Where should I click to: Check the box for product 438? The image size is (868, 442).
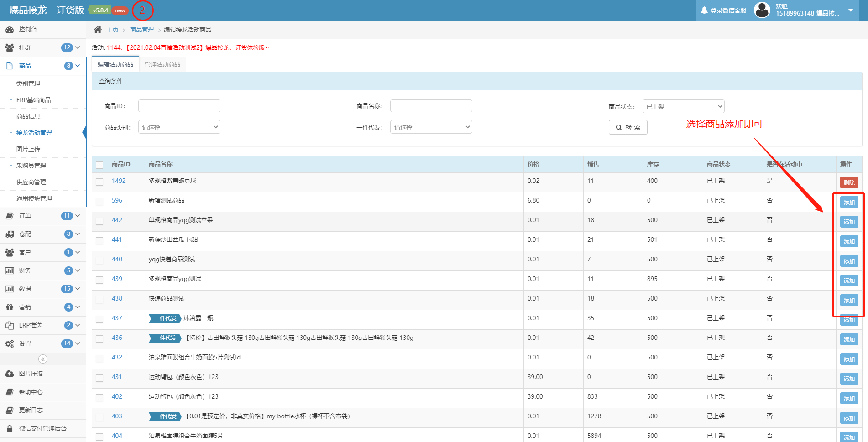(x=99, y=300)
